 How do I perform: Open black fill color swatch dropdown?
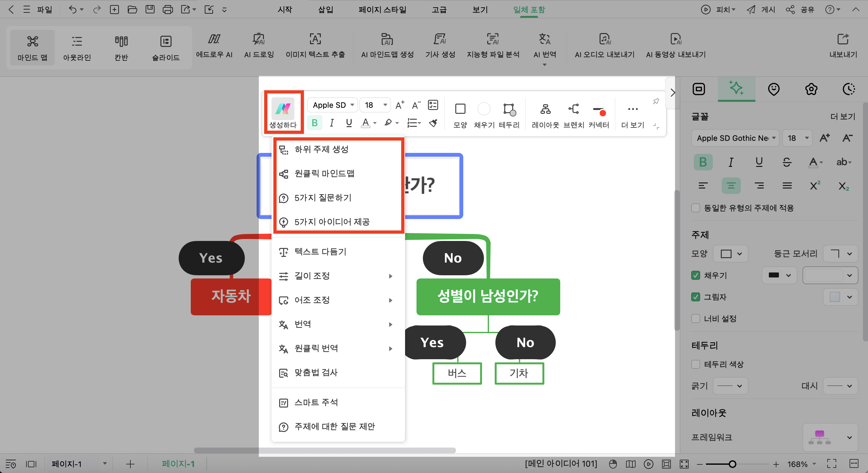click(779, 275)
